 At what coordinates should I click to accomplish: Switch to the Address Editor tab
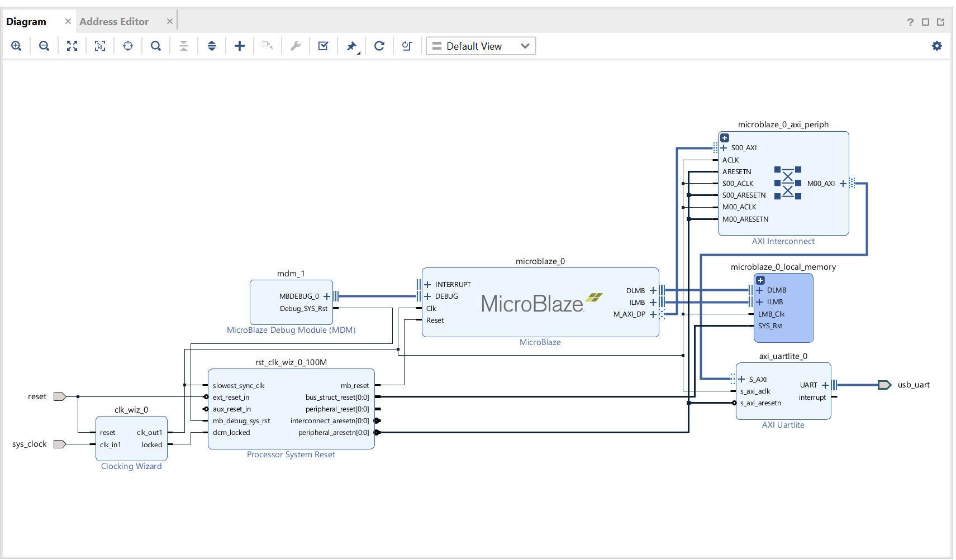pos(114,22)
